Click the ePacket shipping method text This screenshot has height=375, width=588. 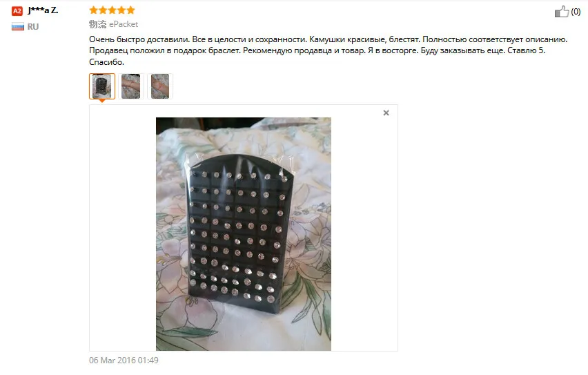point(124,24)
